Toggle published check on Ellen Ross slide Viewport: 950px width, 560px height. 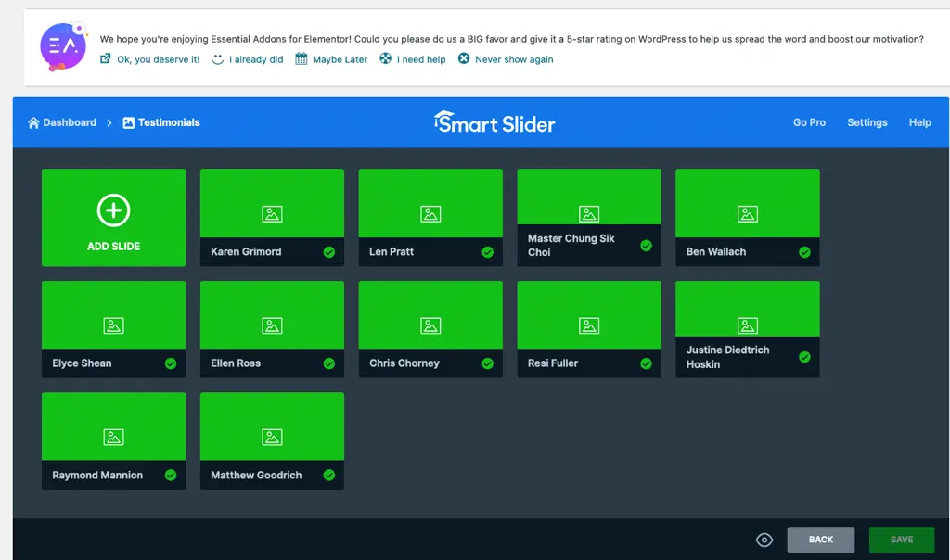pyautogui.click(x=329, y=363)
